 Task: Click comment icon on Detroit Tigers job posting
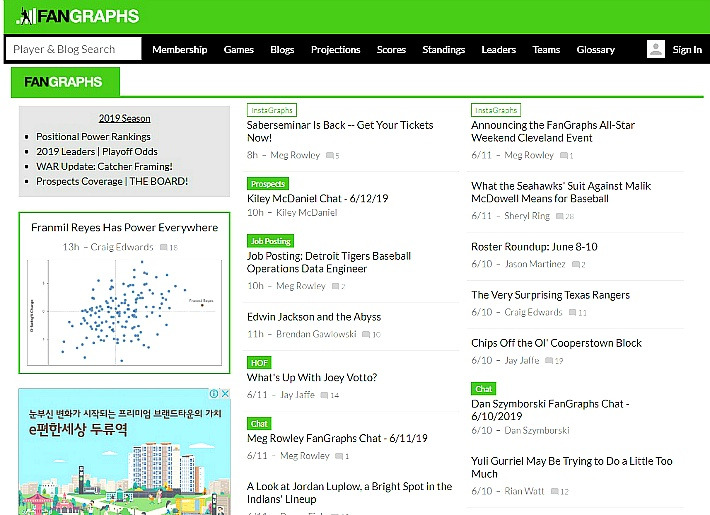click(336, 286)
